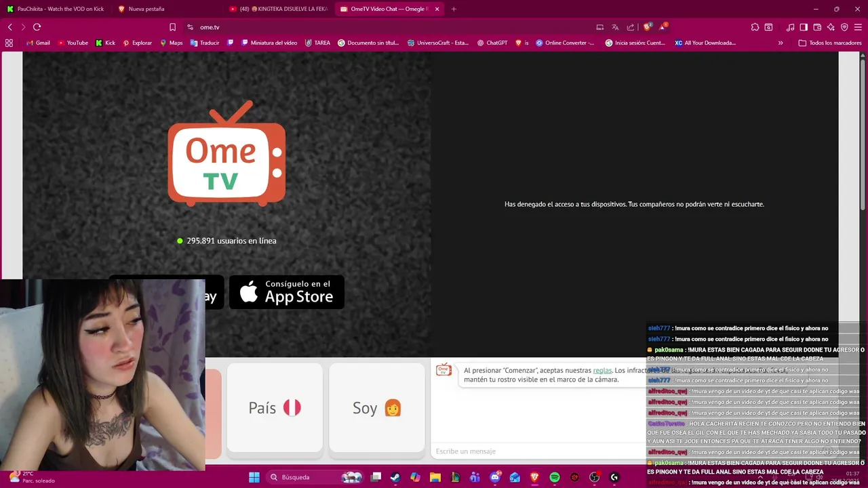Open the extensions puzzle icon

point(755,27)
